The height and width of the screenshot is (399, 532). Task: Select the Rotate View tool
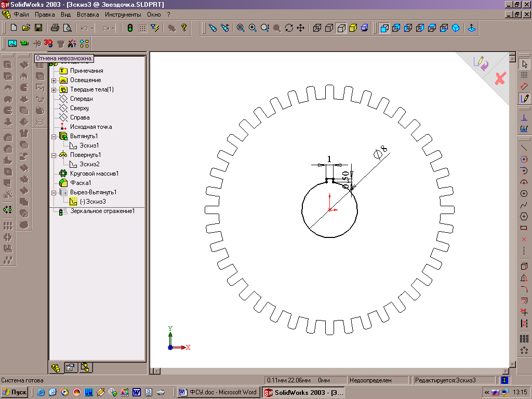click(x=289, y=28)
